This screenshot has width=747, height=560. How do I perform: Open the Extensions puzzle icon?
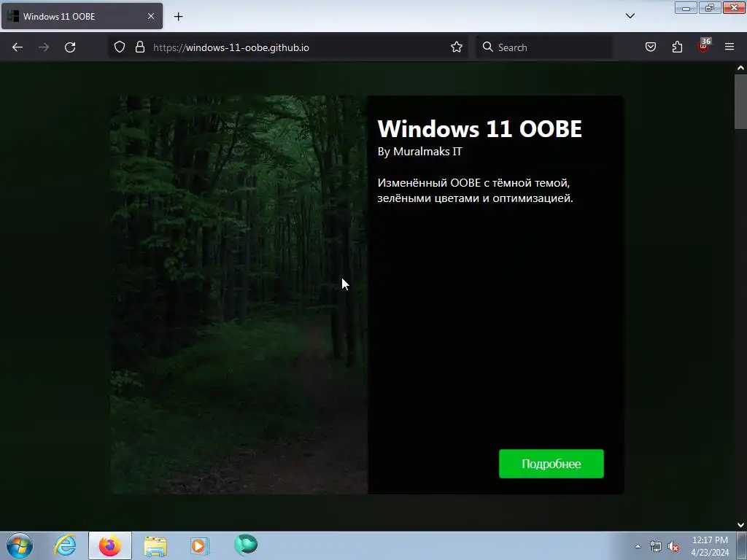coord(677,47)
